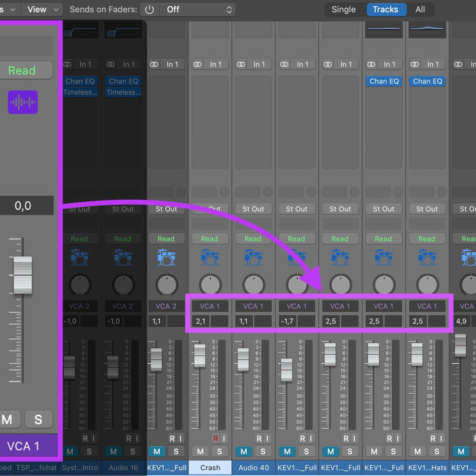Switch mixer to All view
The height and width of the screenshot is (476, 476).
420,10
